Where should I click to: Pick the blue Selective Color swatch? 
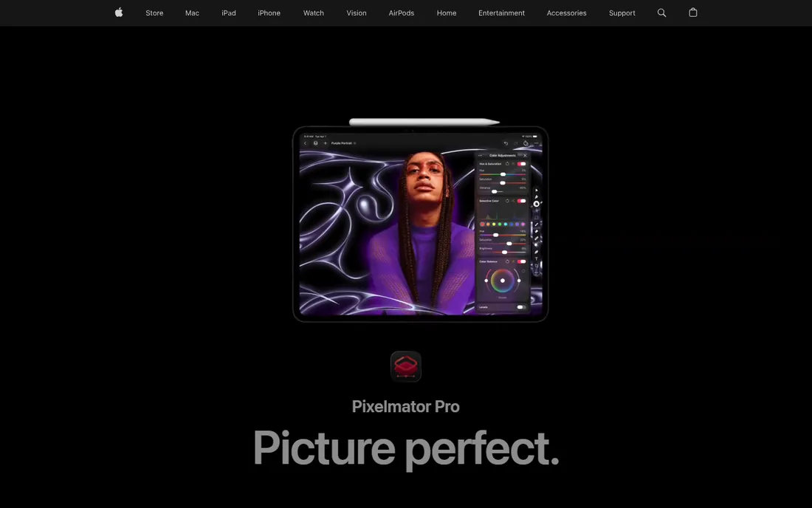pos(511,224)
